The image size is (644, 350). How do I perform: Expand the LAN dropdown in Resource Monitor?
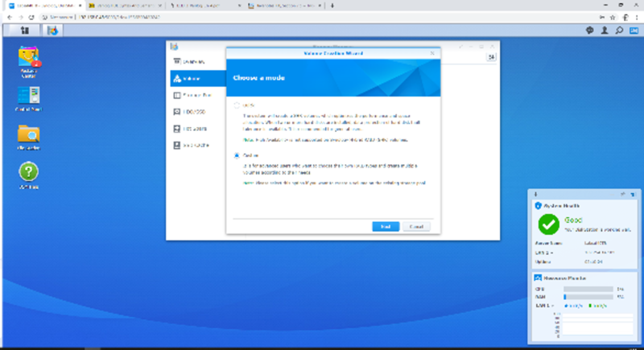(x=545, y=306)
